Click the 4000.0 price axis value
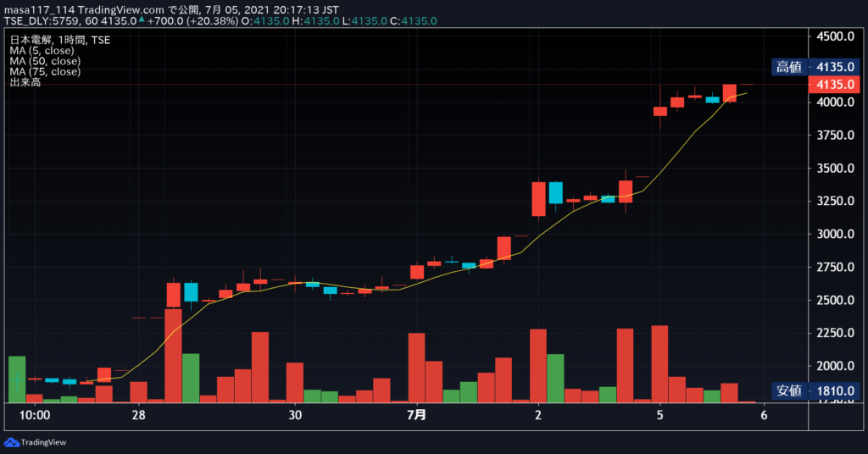Screen dimensions: 868x454 [x=835, y=102]
